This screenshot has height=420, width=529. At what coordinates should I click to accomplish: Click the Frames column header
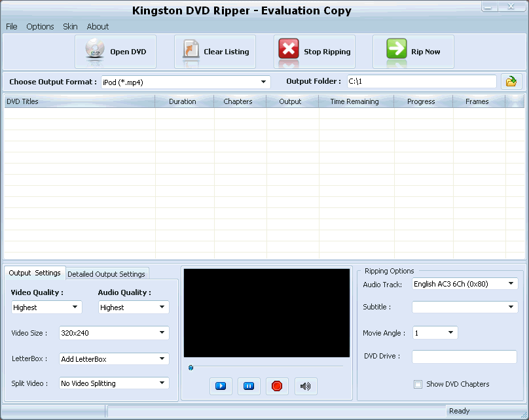coord(479,101)
